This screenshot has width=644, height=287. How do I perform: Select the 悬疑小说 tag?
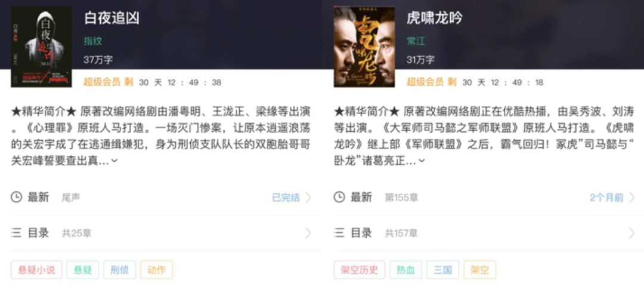(36, 270)
